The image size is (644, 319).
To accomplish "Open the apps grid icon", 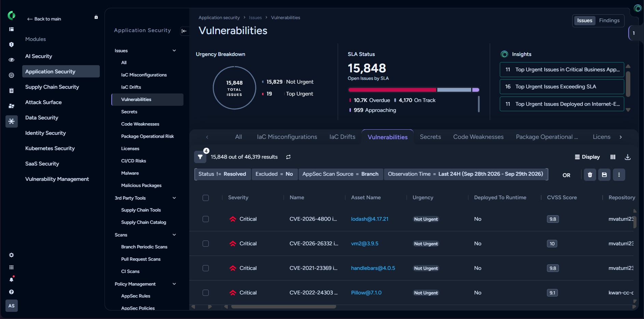I will point(11,267).
